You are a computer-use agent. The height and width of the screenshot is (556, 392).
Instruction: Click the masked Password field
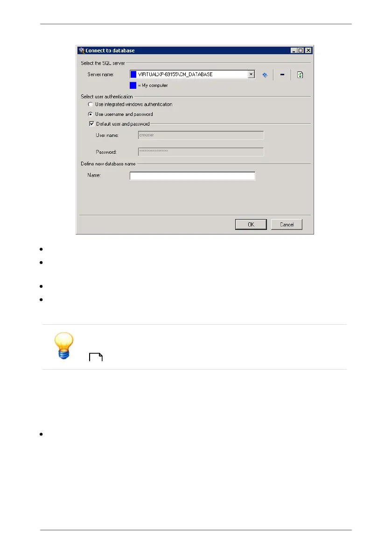[201, 152]
